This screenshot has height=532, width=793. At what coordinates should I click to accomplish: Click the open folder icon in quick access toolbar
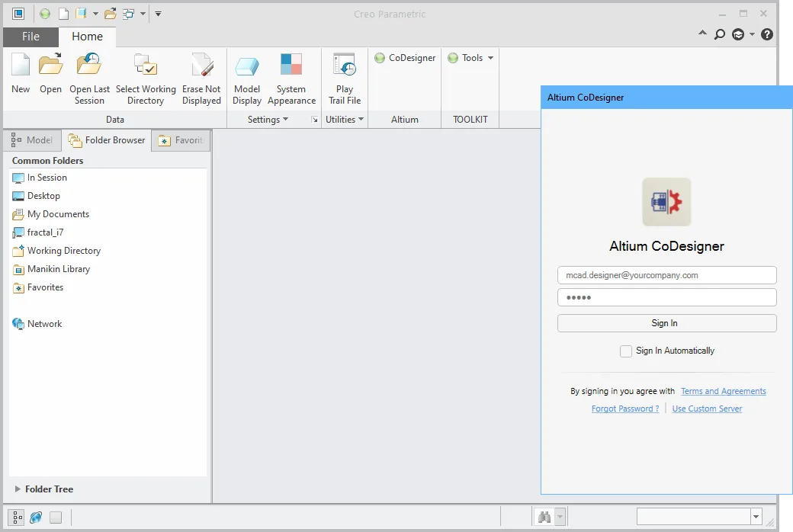pos(111,14)
